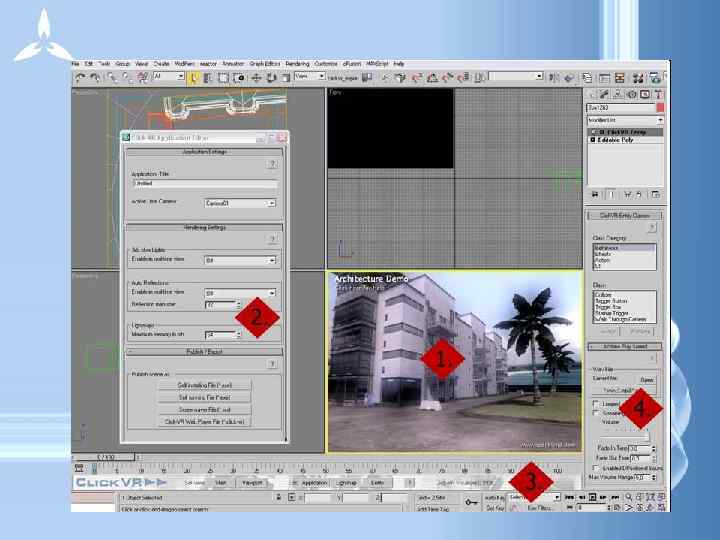Open the Modifier List dropdown
720x540 pixels.
click(625, 120)
